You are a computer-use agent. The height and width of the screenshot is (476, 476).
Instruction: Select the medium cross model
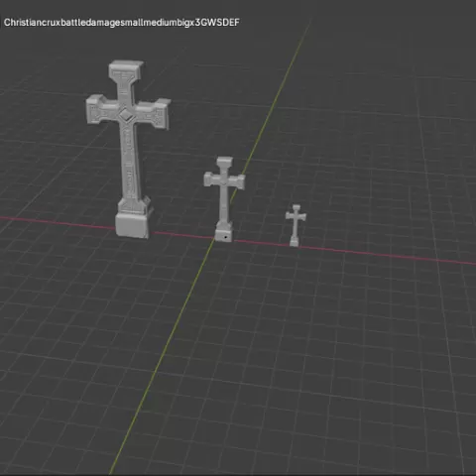click(224, 199)
